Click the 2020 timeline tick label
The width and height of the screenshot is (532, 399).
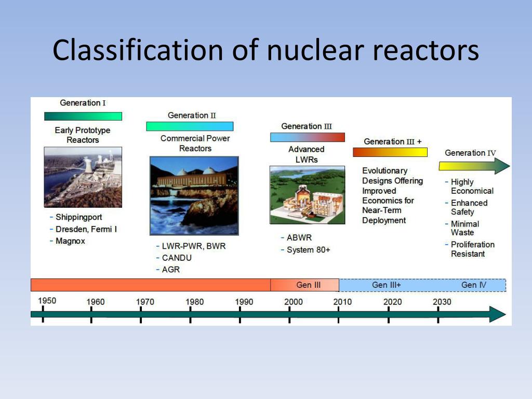coord(393,302)
